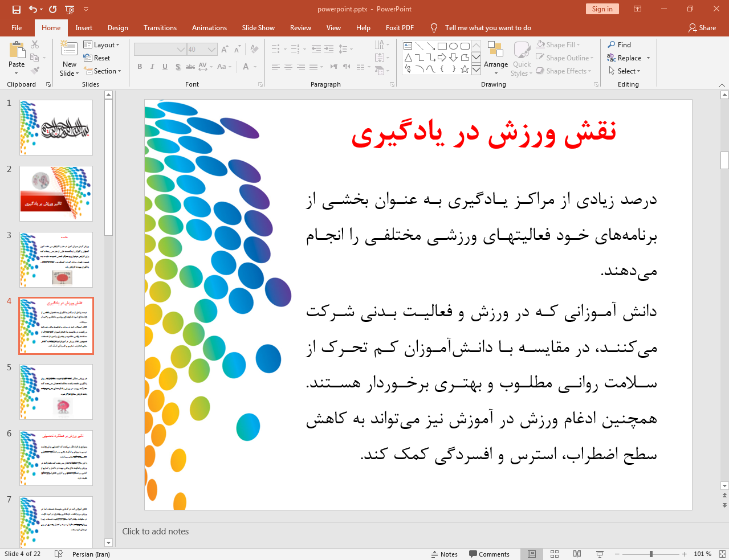Zoom in with the plus button
This screenshot has height=560, width=729.
684,554
